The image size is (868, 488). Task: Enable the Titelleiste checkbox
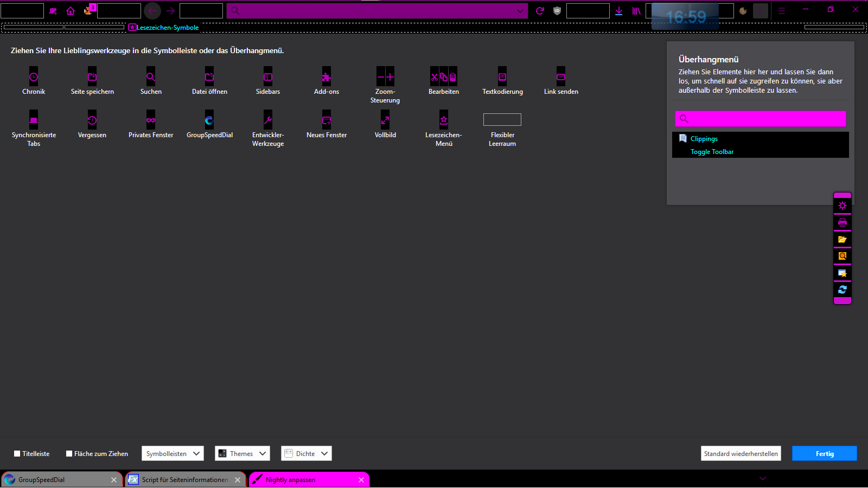[17, 454]
